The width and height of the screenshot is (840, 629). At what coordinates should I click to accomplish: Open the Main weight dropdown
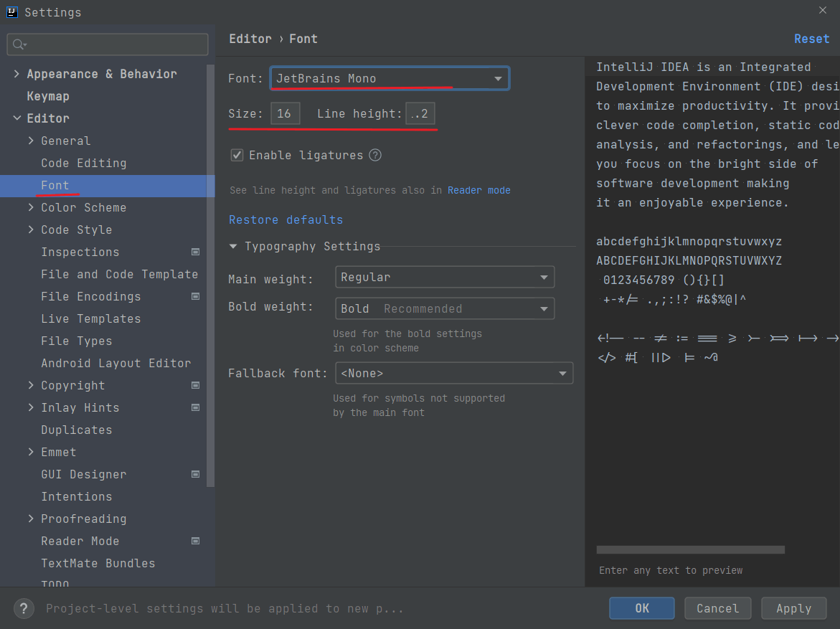444,278
